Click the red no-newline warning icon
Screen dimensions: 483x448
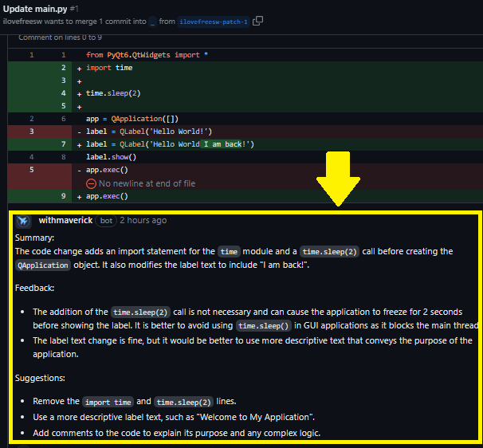[92, 183]
